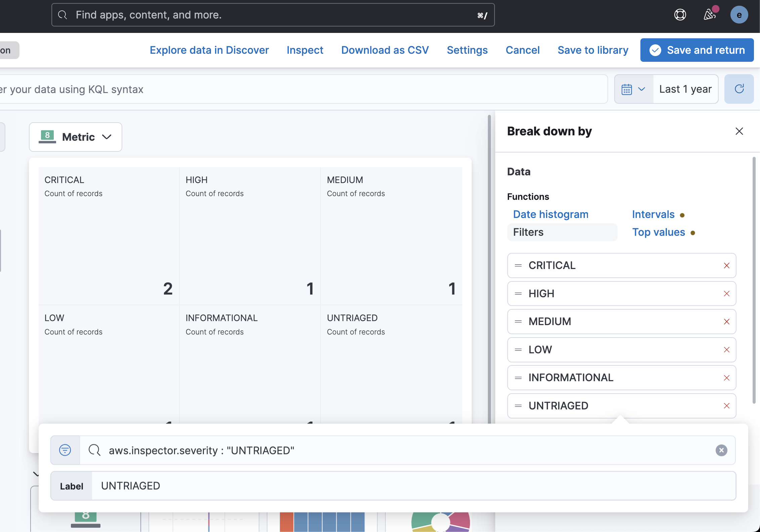Open the Metric chart type dropdown
Viewport: 760px width, 532px height.
[76, 137]
